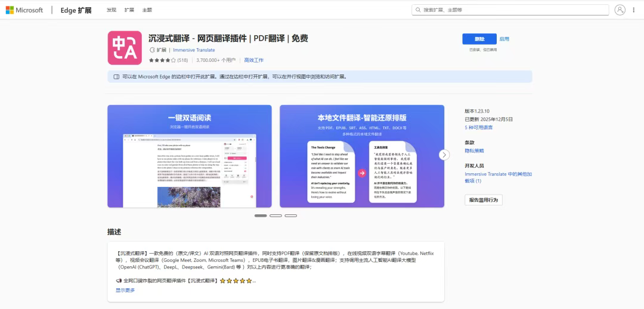
Task: Click the Edge 扩展 title
Action: [x=76, y=10]
